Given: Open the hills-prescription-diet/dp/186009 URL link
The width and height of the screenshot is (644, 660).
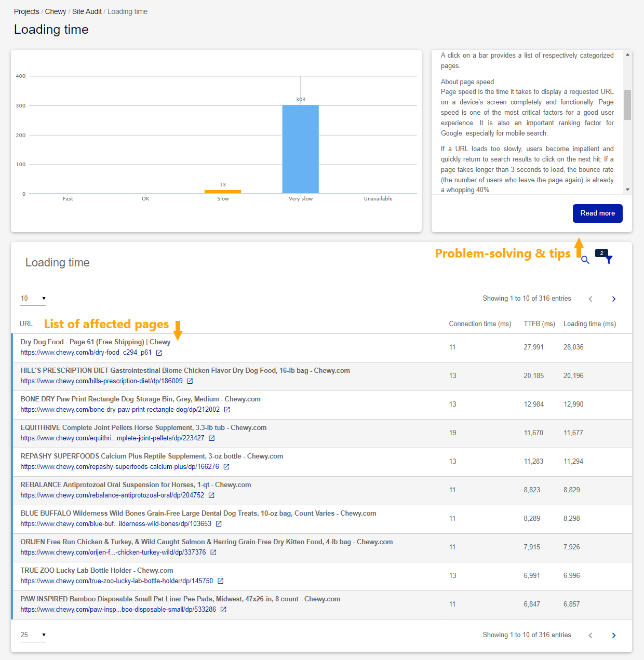Looking at the screenshot, I should [102, 381].
